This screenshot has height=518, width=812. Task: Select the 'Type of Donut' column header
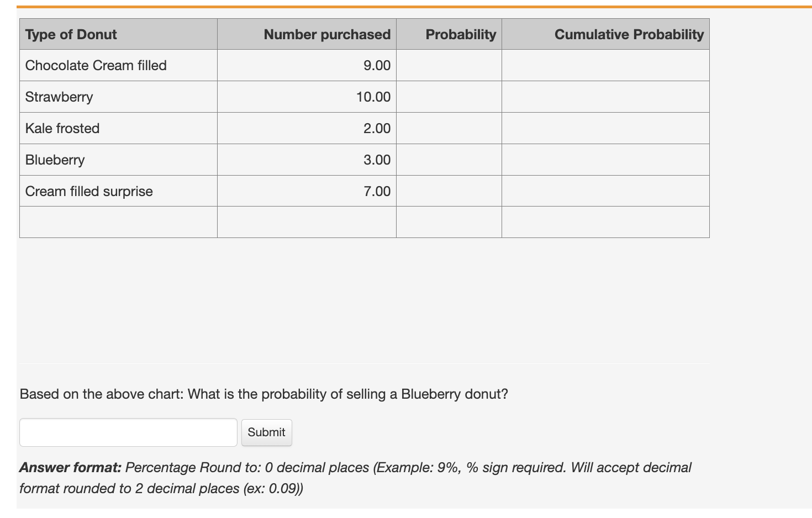[x=70, y=34]
